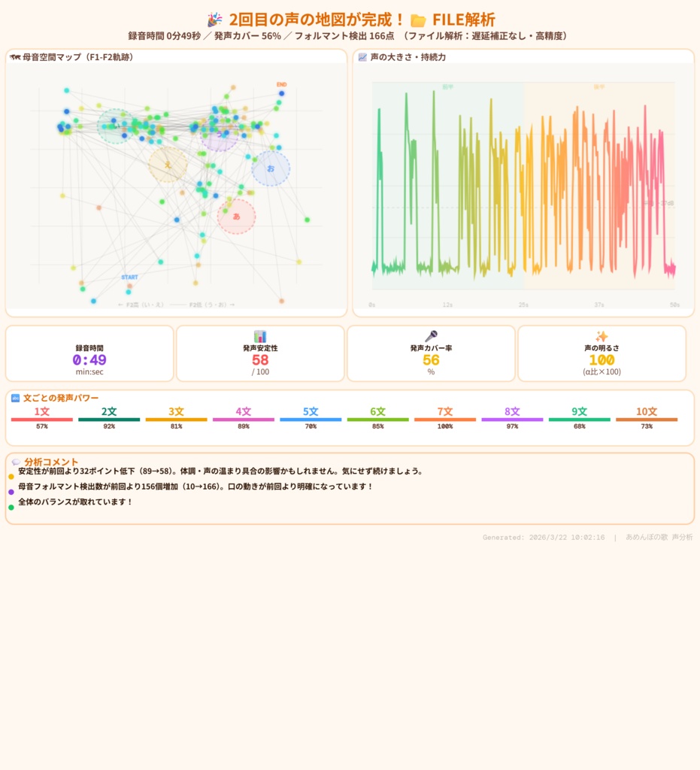Click the min:sec unit under 0:49
Image resolution: width=700 pixels, height=770 pixels.
click(x=89, y=371)
